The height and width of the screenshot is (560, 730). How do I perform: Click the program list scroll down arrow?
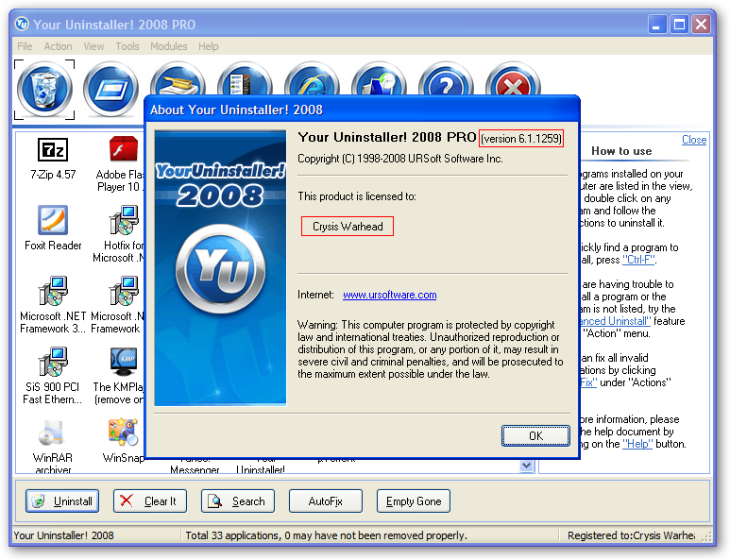click(x=527, y=466)
